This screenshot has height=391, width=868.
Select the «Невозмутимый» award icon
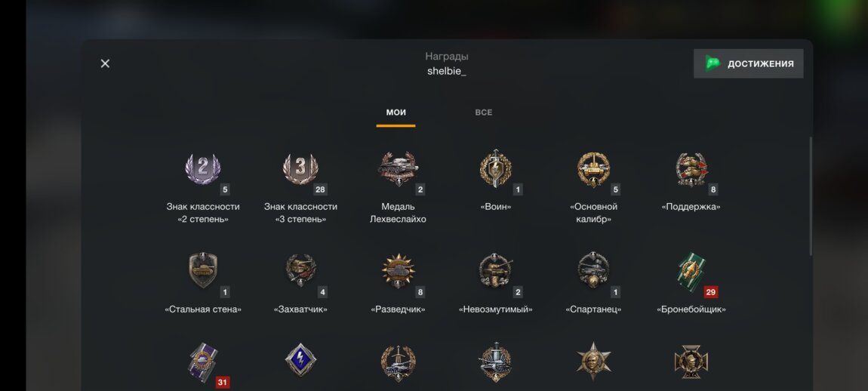tap(495, 270)
